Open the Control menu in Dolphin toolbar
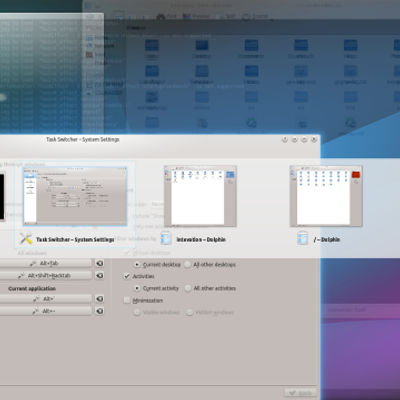The image size is (400, 400). [x=255, y=16]
